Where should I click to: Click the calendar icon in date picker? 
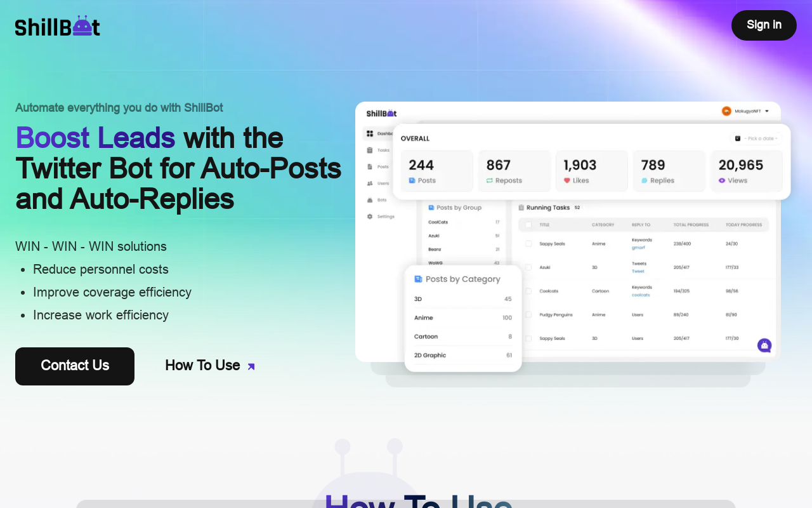[x=738, y=138]
